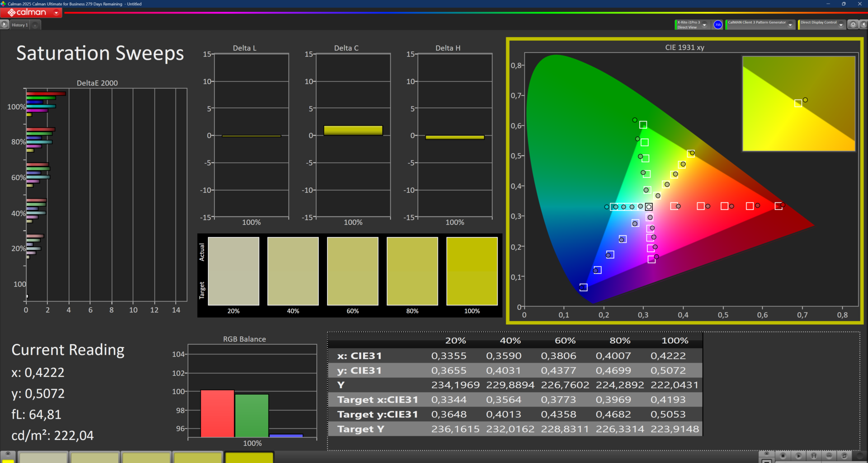Open the Calman main menu dropdown
Image resolution: width=868 pixels, height=463 pixels.
tap(56, 13)
